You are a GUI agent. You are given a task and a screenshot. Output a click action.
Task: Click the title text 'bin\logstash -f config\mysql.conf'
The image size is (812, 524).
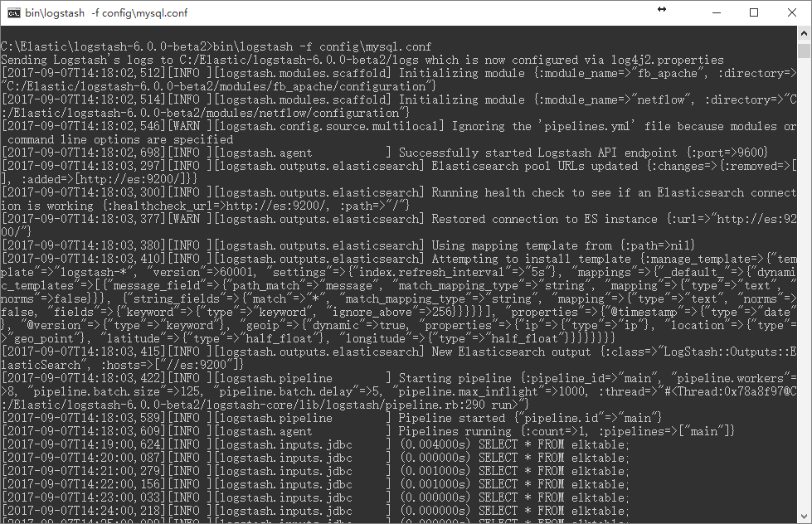[106, 13]
